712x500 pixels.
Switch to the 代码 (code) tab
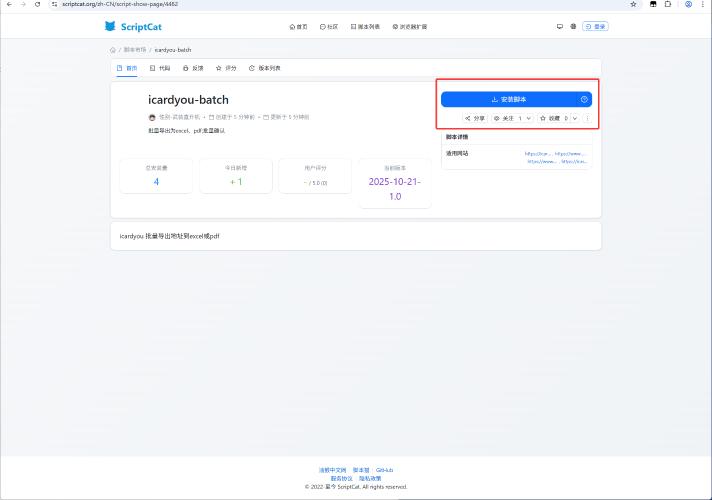(x=160, y=68)
